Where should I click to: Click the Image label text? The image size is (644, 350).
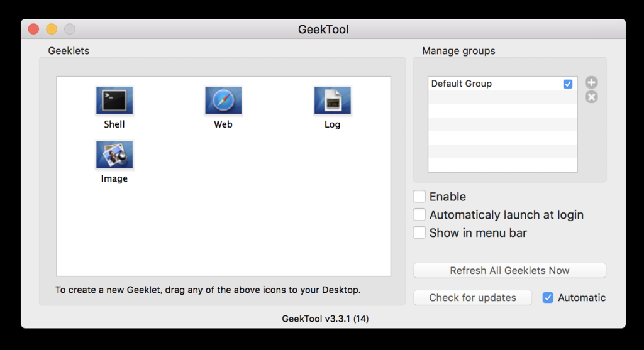coord(114,179)
